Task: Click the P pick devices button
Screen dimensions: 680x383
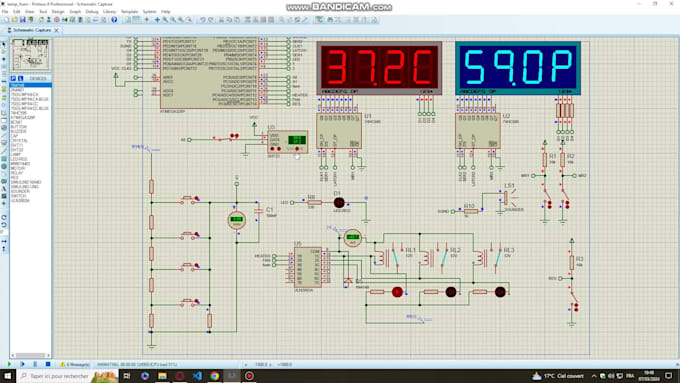Action: (13, 79)
